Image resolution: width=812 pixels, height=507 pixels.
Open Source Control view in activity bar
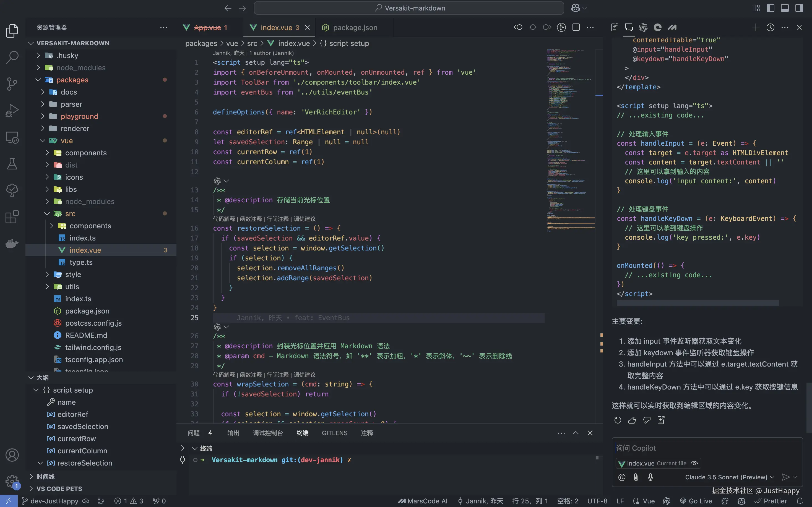12,83
